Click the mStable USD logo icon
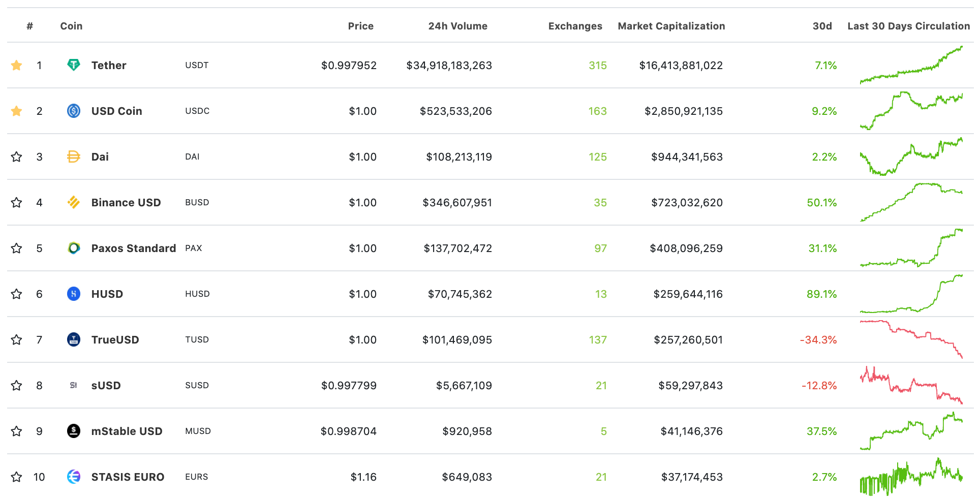The width and height of the screenshot is (980, 498). (74, 431)
